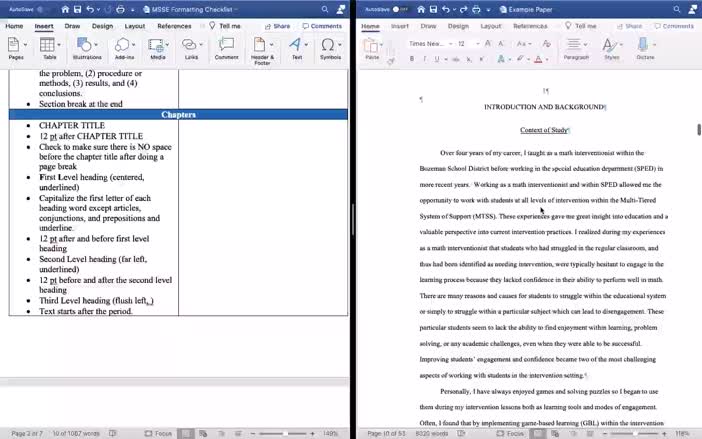Click the Comments button in Example Paper
This screenshot has height=439, width=702.
pyautogui.click(x=674, y=26)
